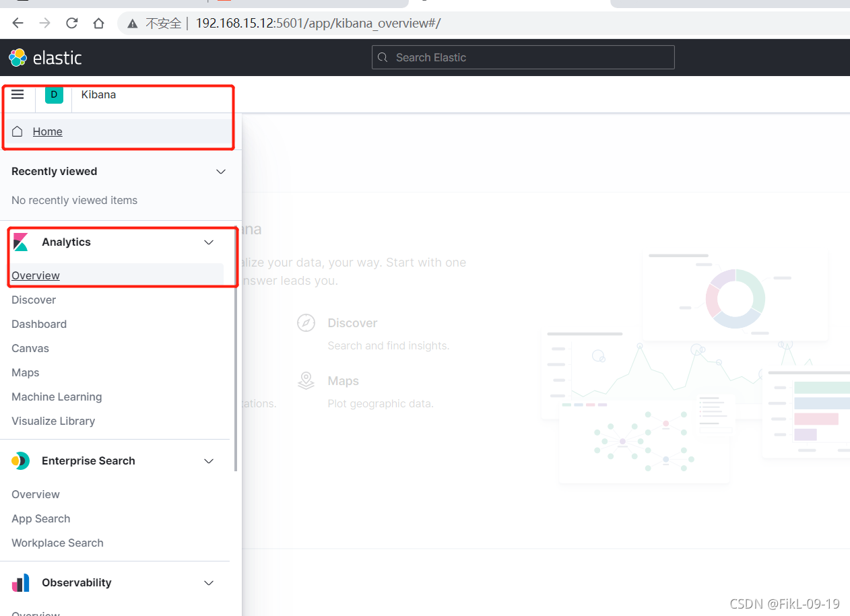Open Machine Learning in the sidebar

57,397
